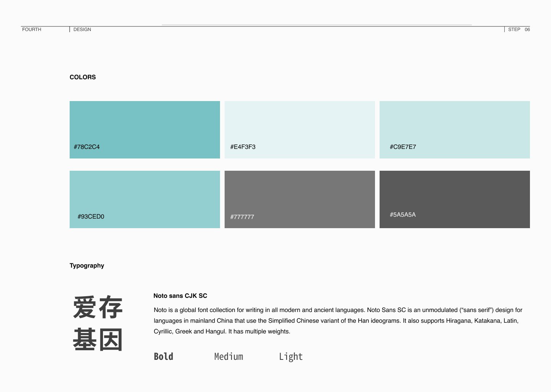Open the FOURTH section label
551x392 pixels.
click(31, 29)
